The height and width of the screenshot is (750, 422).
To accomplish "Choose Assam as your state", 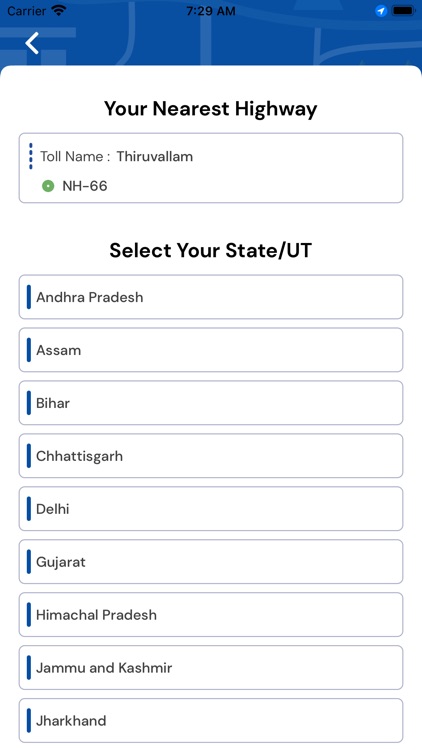I will (211, 350).
